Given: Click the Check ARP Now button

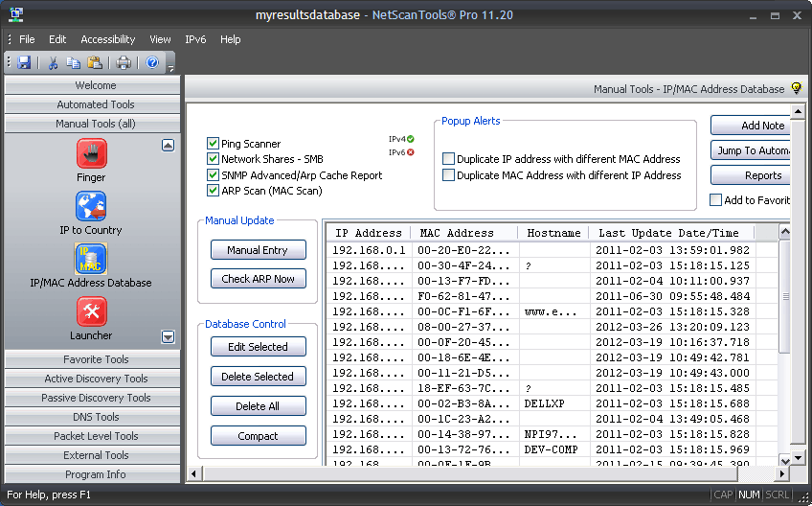Looking at the screenshot, I should [258, 279].
